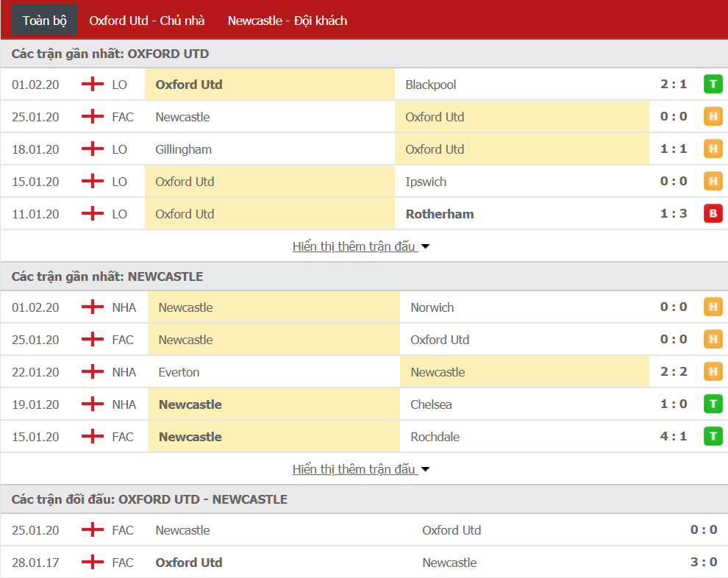Click orange H badge for Oxford Utd vs Ipswich
Viewport: 728px width, 578px height.
713,181
